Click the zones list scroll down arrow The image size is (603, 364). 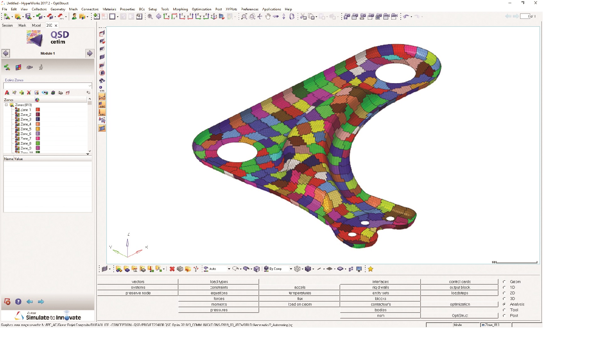90,151
